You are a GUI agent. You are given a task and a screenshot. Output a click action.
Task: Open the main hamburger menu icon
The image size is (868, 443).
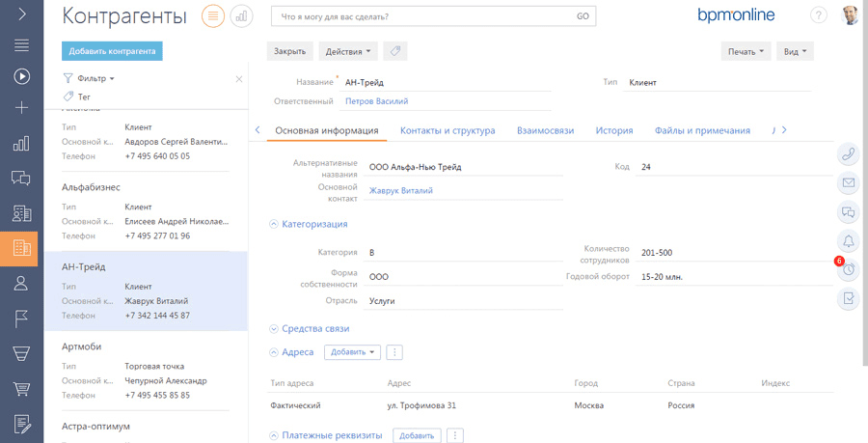(21, 44)
